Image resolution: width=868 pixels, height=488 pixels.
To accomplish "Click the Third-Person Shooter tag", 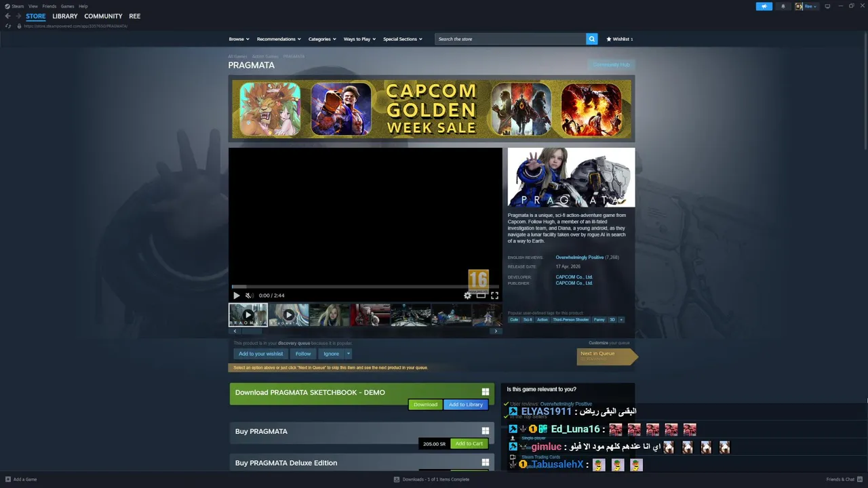I will tap(570, 320).
